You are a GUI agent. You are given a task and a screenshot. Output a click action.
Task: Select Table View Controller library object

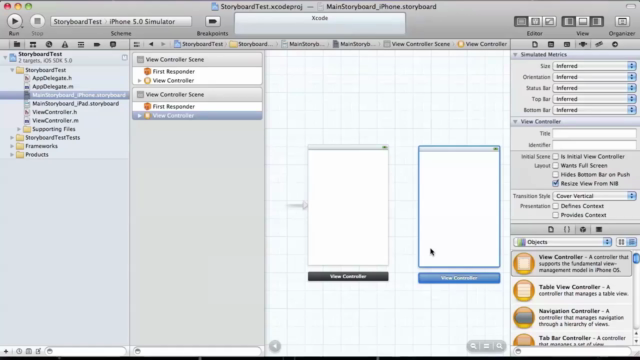click(572, 291)
